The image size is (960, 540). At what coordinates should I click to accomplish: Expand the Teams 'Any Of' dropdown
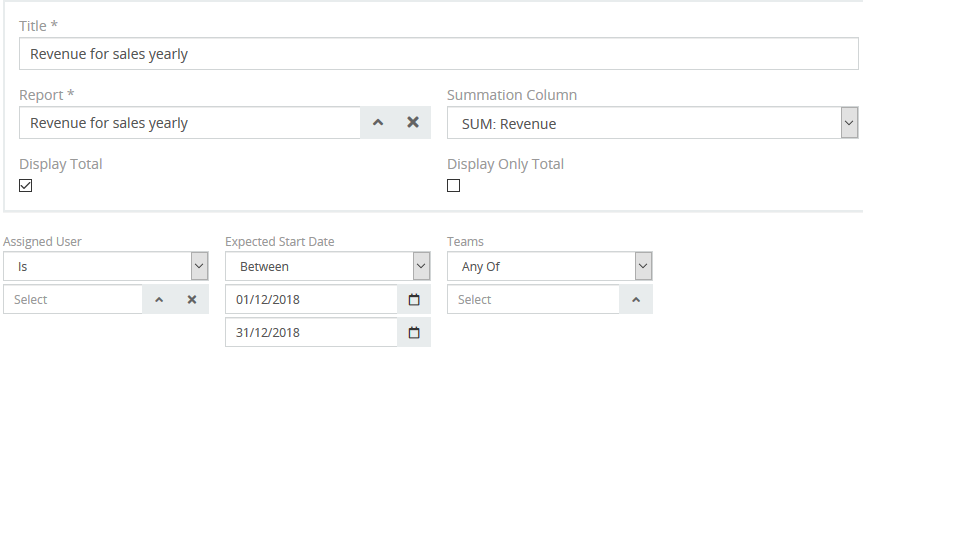click(549, 267)
